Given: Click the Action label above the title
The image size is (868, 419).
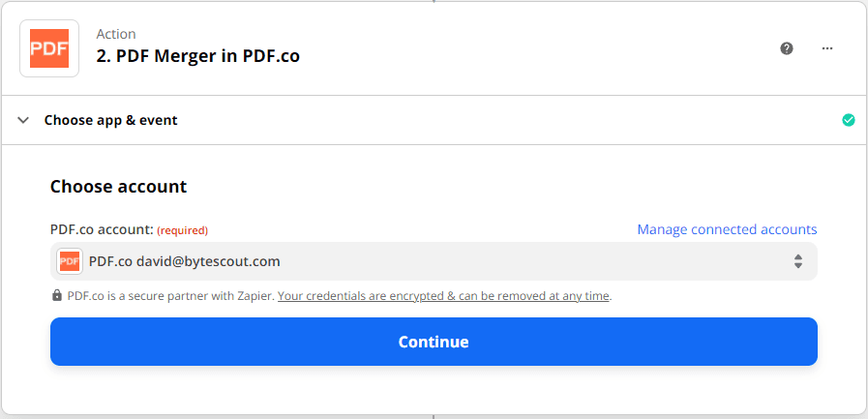Looking at the screenshot, I should pos(116,34).
